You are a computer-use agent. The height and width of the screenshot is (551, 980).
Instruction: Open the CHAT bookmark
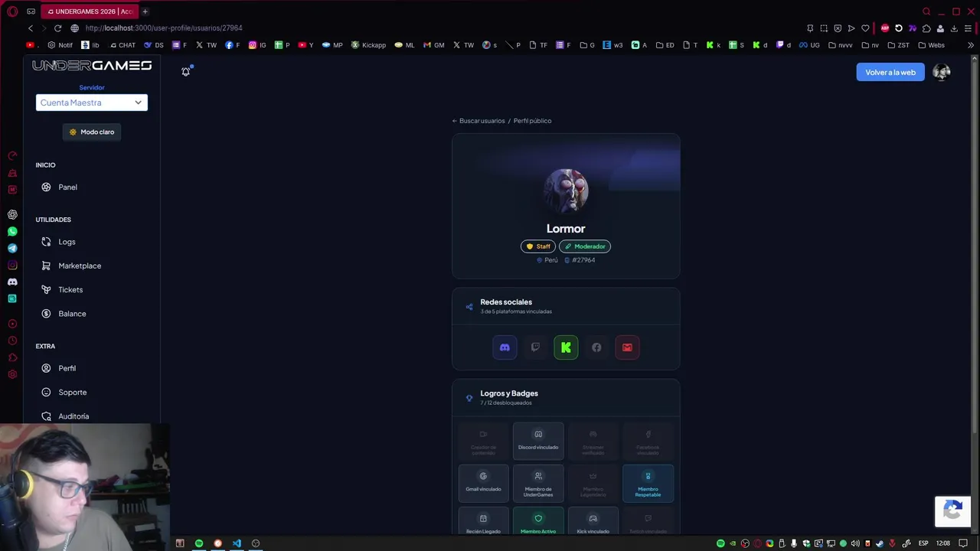122,45
